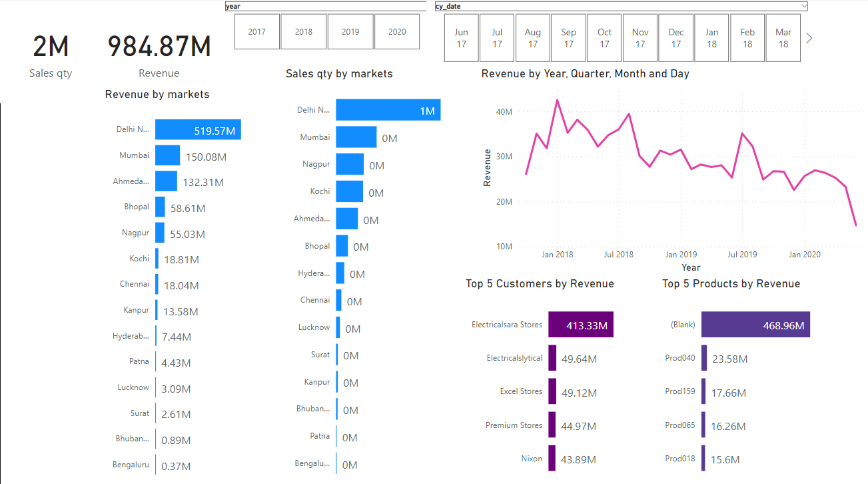The width and height of the screenshot is (868, 484).
Task: Select 2017 in the year slicer
Action: [x=256, y=31]
